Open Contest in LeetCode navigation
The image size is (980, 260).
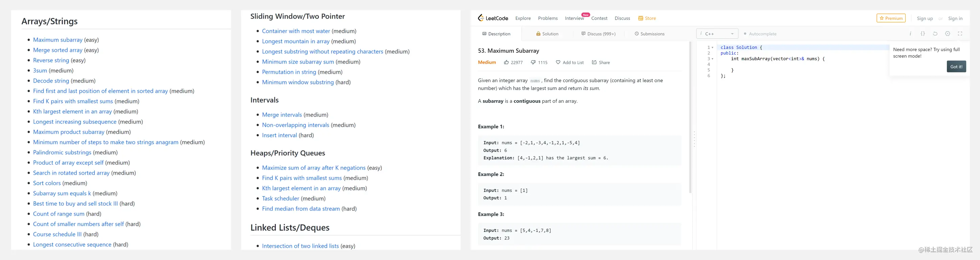[x=599, y=18]
